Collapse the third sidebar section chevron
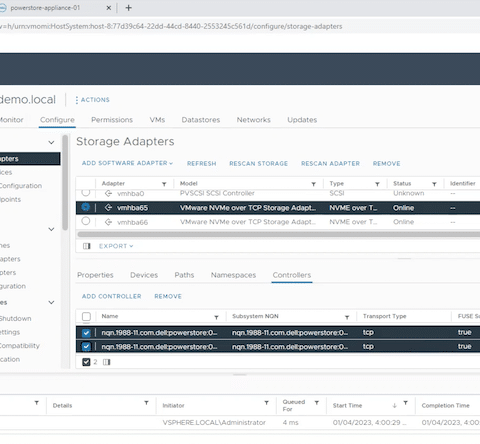The width and height of the screenshot is (480, 444). pyautogui.click(x=51, y=302)
